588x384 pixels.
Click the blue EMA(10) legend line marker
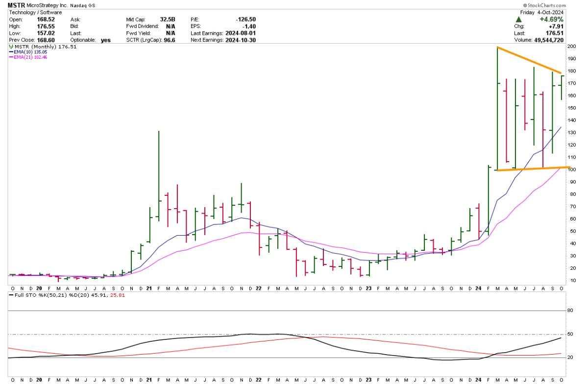coord(11,52)
